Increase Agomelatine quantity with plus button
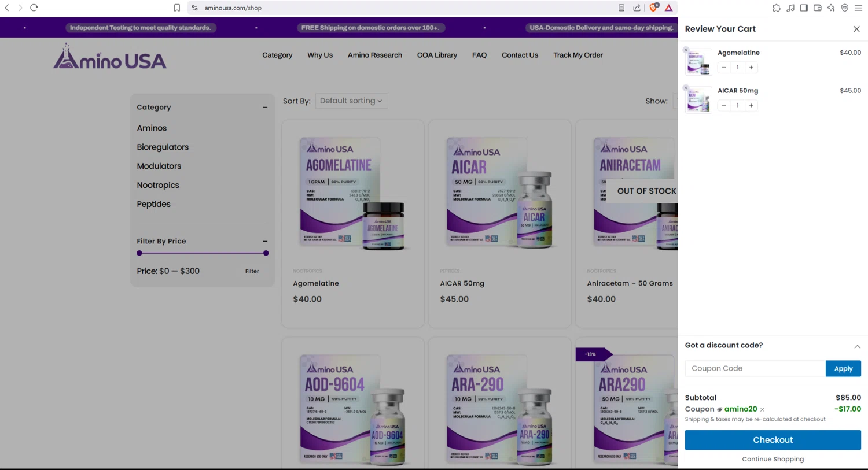Image resolution: width=868 pixels, height=470 pixels. (751, 68)
